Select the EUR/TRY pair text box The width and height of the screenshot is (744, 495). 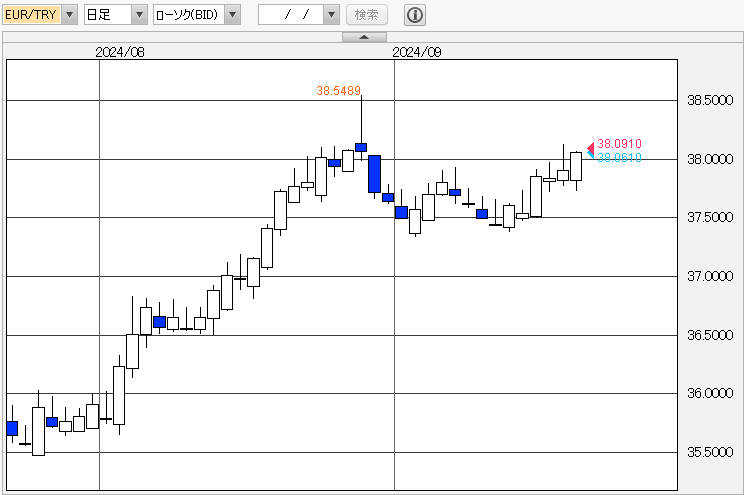coord(32,15)
